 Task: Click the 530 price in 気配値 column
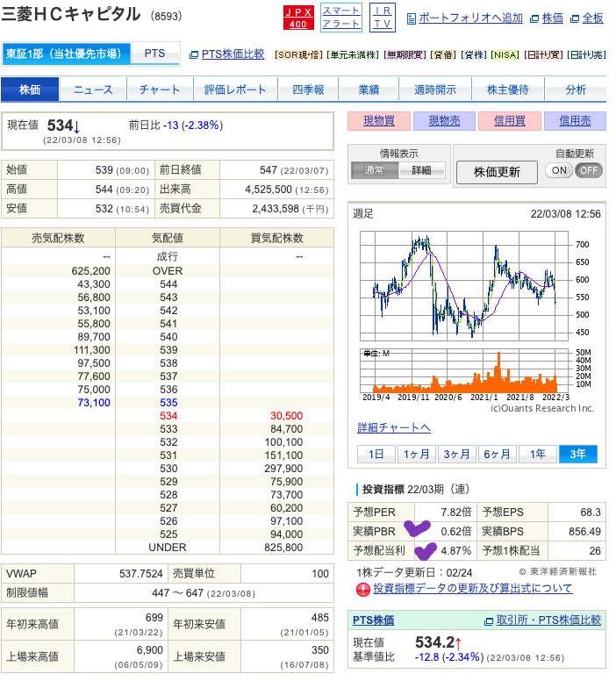click(x=168, y=469)
